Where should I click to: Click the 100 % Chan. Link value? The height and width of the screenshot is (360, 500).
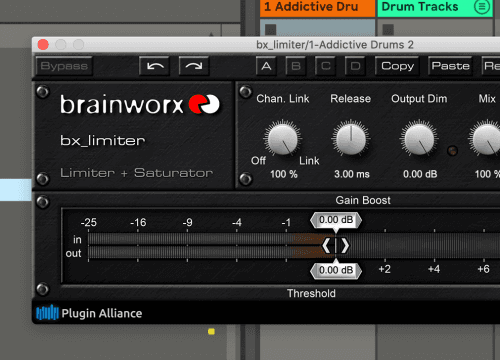[283, 174]
